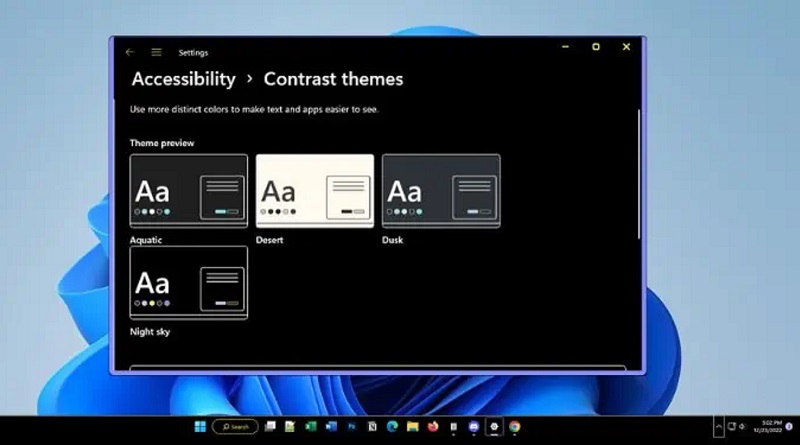800x445 pixels.
Task: Pick the Night sky theme thumbnail
Action: coord(189,283)
